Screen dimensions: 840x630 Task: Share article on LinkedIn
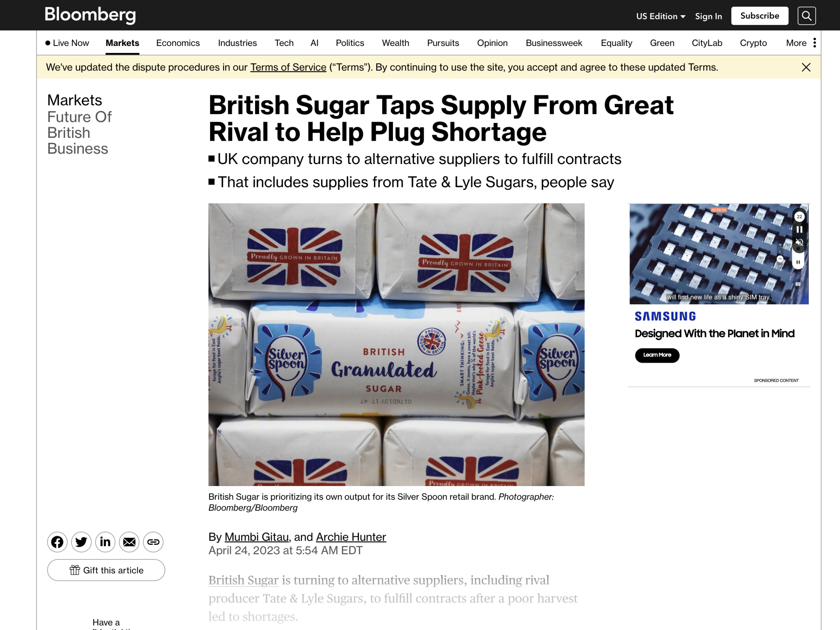(105, 542)
